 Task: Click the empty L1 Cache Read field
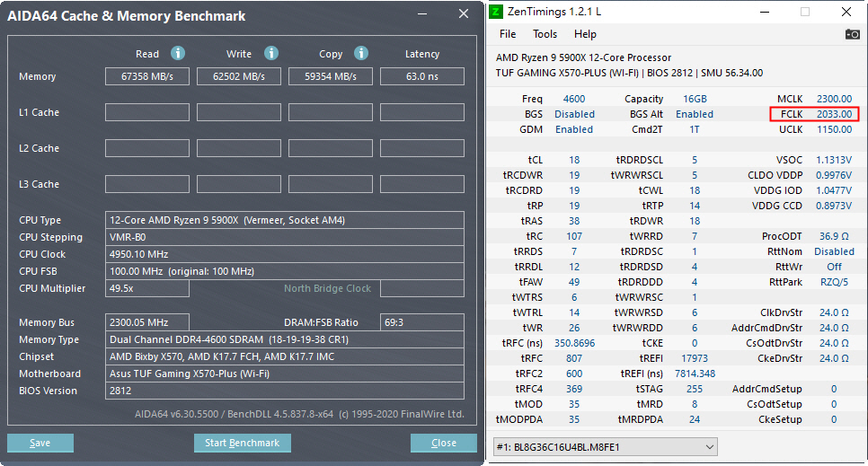pyautogui.click(x=147, y=112)
